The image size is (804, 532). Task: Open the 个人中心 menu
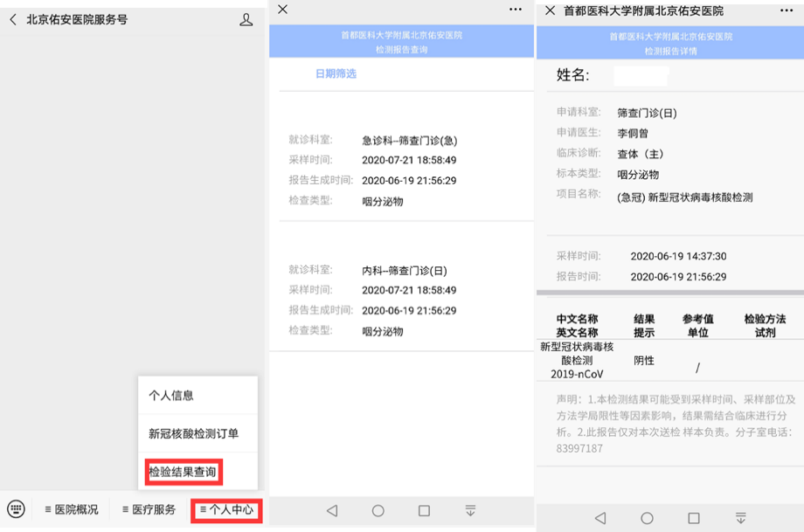pyautogui.click(x=226, y=510)
